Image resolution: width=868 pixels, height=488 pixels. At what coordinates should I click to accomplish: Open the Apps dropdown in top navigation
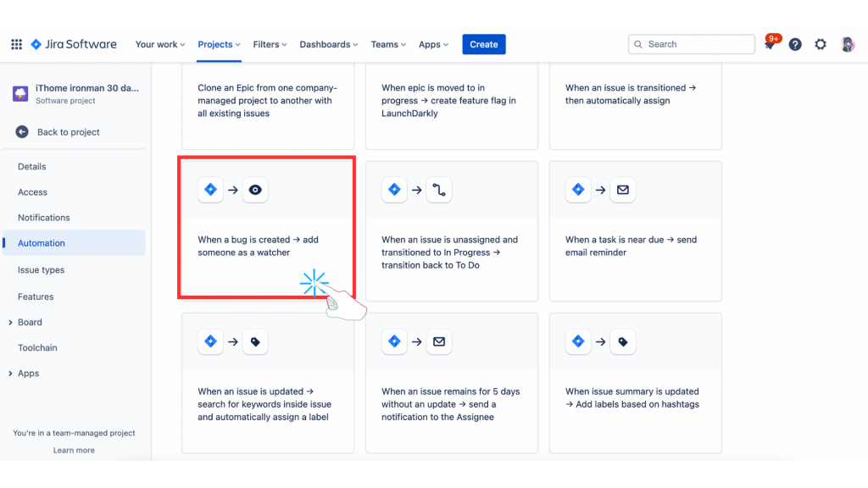[x=433, y=44]
